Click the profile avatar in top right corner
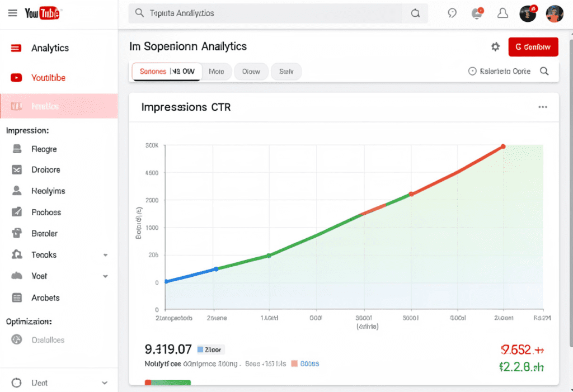 554,13
